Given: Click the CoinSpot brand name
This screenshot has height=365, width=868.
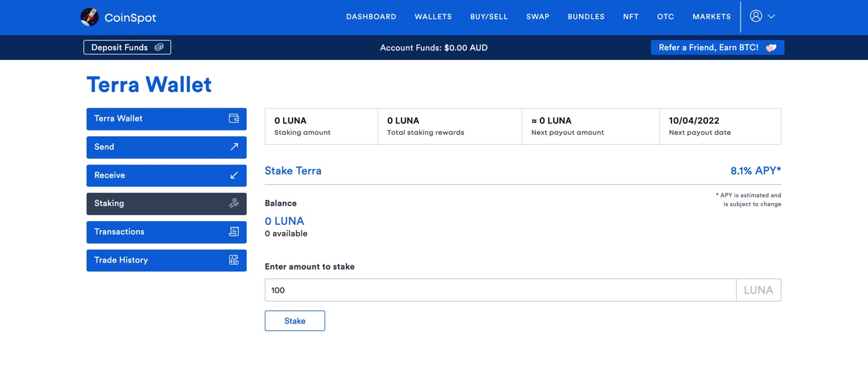Looking at the screenshot, I should tap(130, 18).
